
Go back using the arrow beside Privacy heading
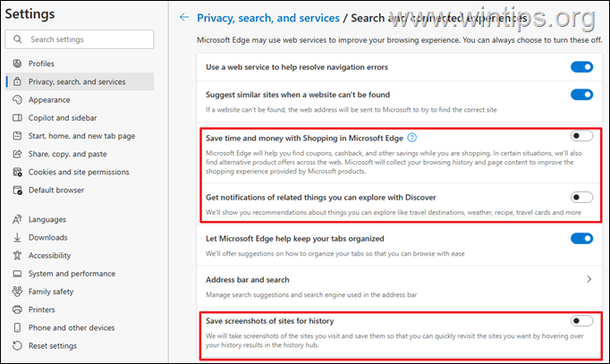[185, 17]
